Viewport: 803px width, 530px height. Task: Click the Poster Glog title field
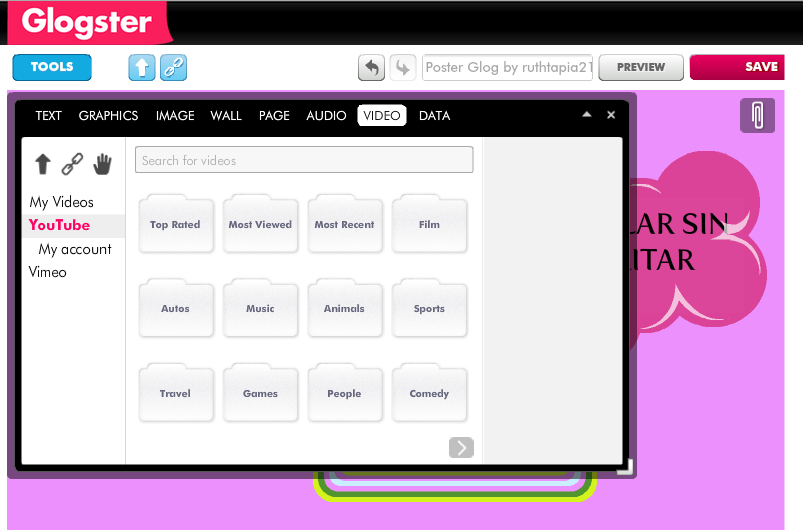[x=507, y=68]
